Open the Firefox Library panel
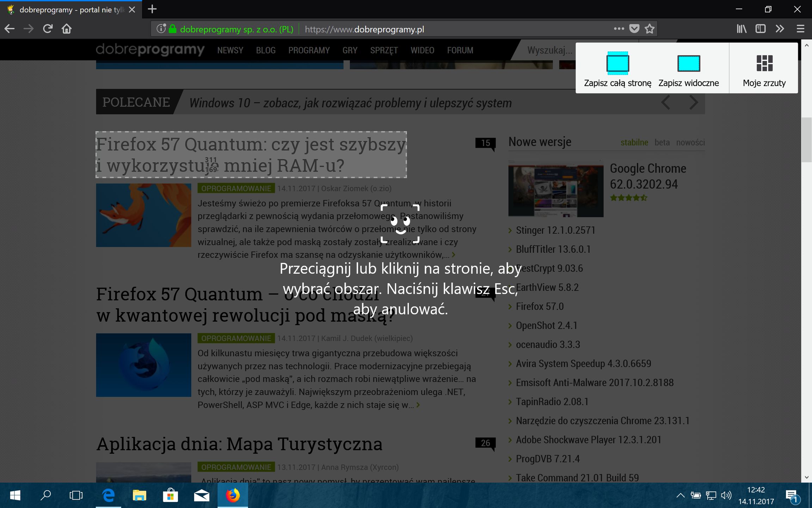 click(741, 29)
